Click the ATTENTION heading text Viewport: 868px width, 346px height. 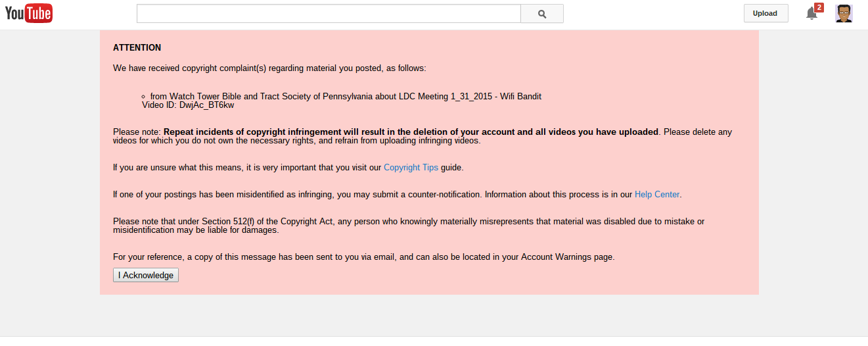[137, 48]
